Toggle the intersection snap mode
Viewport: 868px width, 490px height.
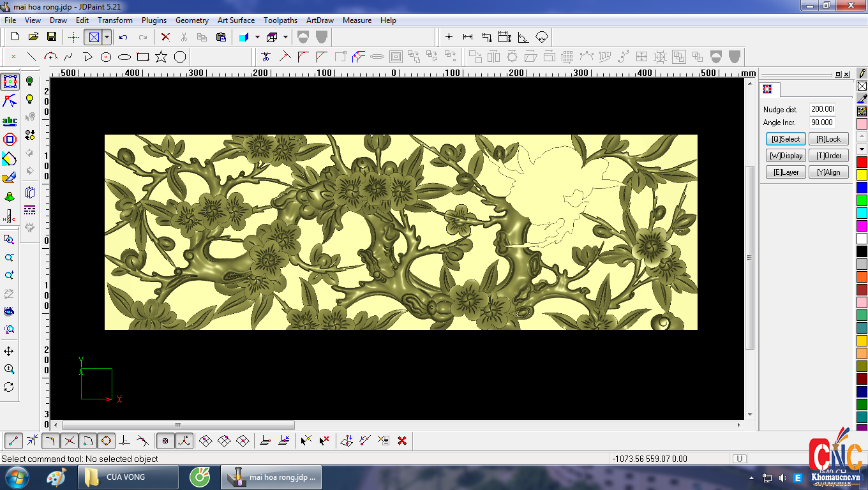[x=70, y=441]
